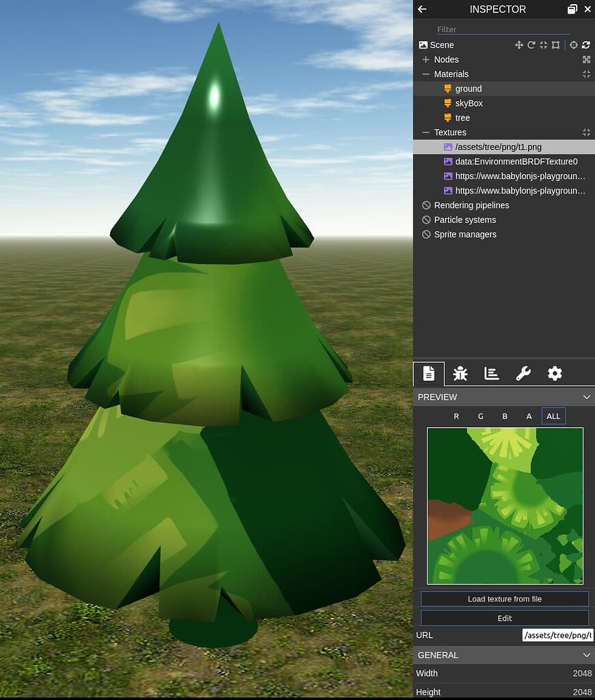Switch to the Debug bug icon tab
The width and height of the screenshot is (595, 700).
460,373
